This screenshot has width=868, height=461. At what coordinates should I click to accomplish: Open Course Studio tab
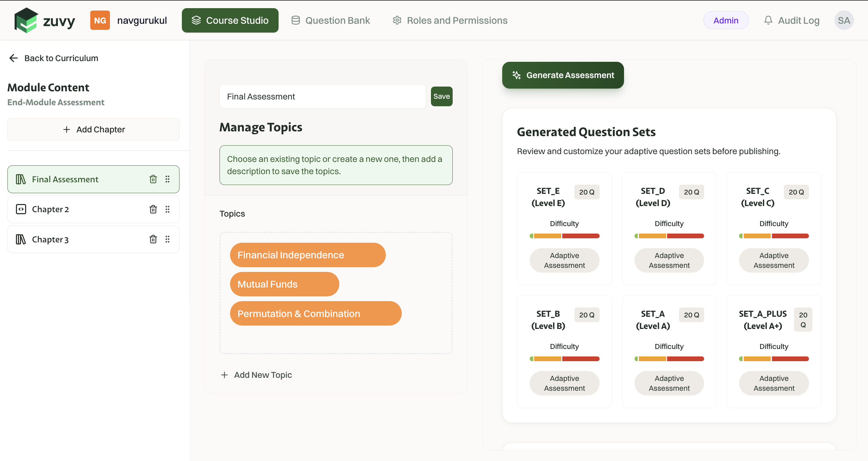click(x=230, y=20)
